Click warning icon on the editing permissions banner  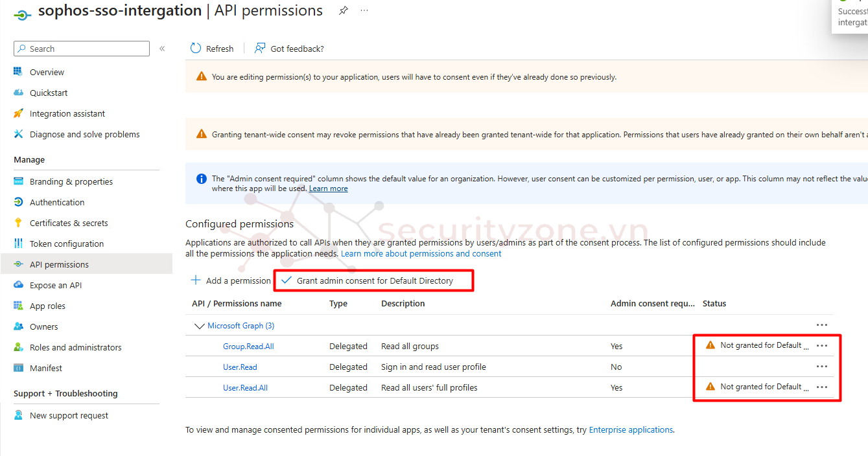(202, 77)
